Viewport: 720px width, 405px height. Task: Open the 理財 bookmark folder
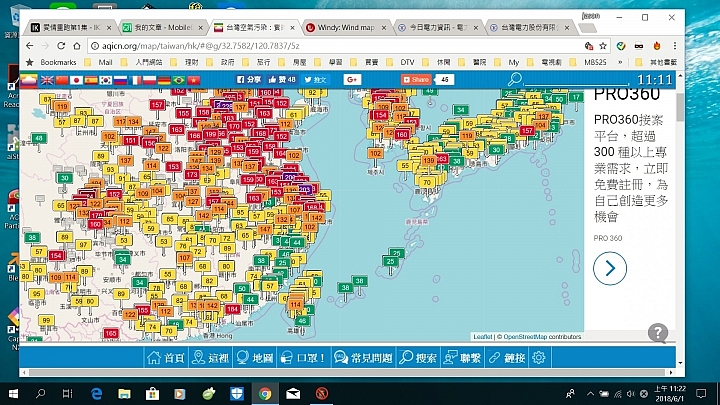click(x=186, y=62)
